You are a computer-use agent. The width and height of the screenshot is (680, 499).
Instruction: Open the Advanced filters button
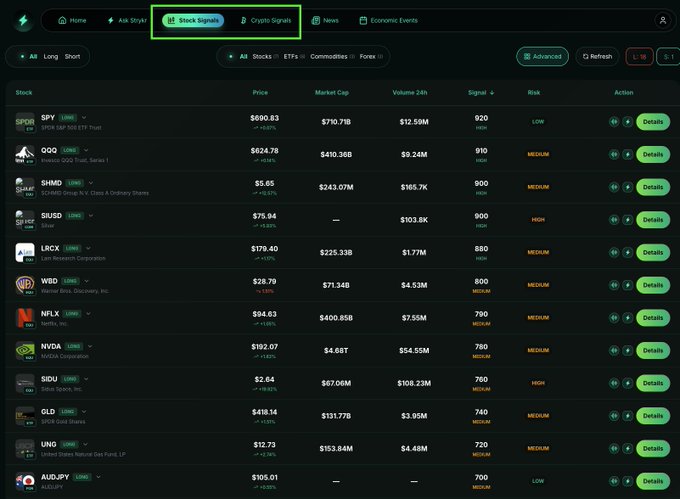pos(542,57)
